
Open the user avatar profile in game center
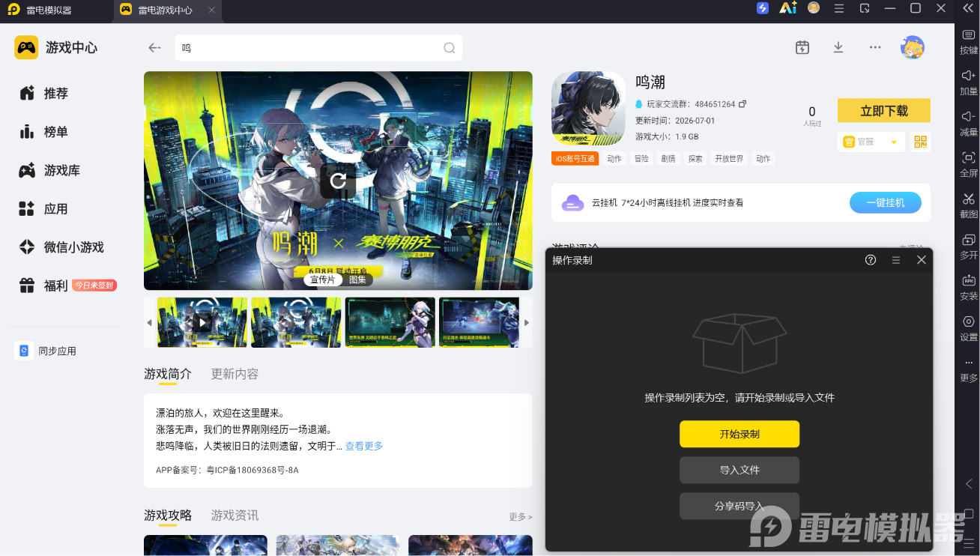click(x=912, y=47)
